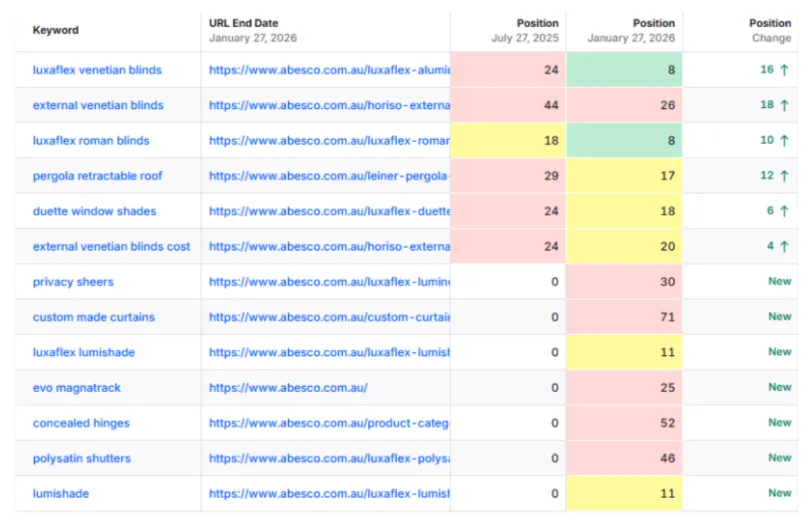The height and width of the screenshot is (524, 810).
Task: Visit the luxaflex-polysatin URL link
Action: click(329, 458)
